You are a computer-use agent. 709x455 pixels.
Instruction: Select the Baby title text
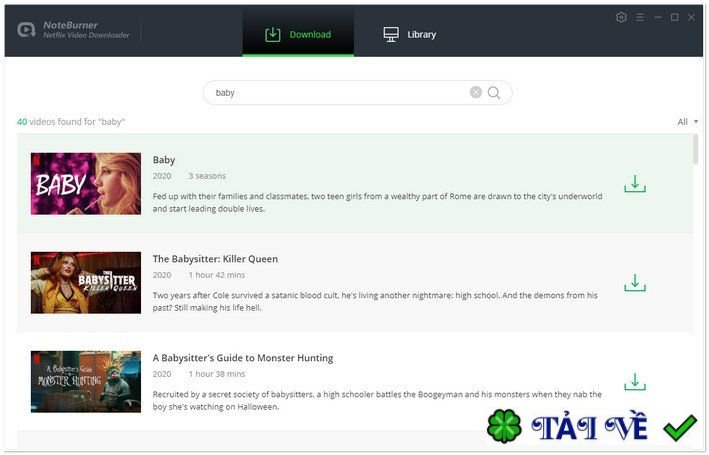pyautogui.click(x=164, y=160)
